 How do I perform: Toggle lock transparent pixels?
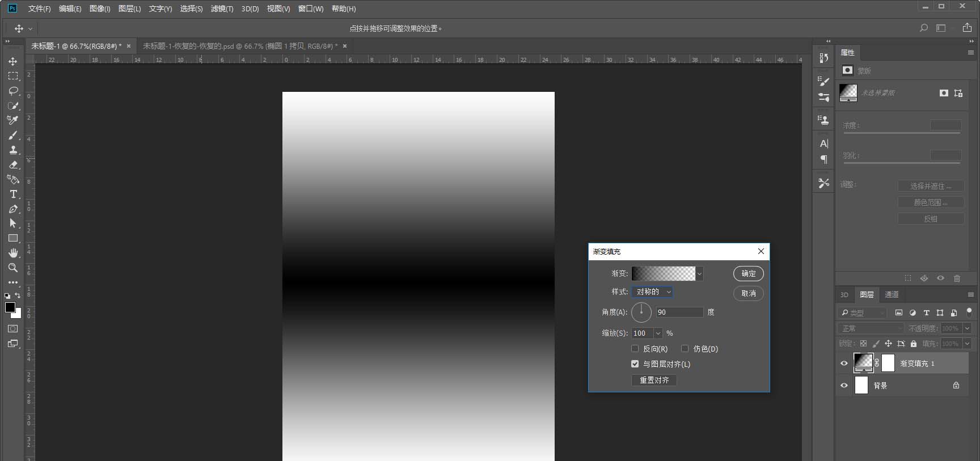pyautogui.click(x=863, y=344)
